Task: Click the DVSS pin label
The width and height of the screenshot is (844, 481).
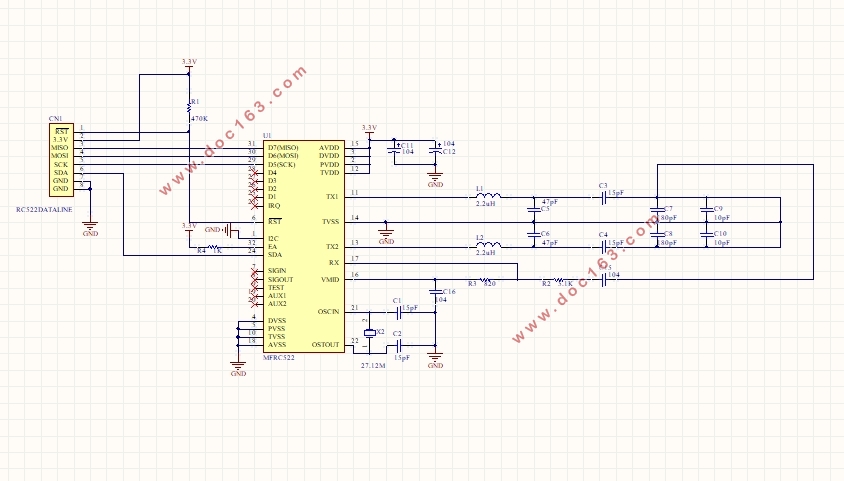Action: (x=277, y=321)
